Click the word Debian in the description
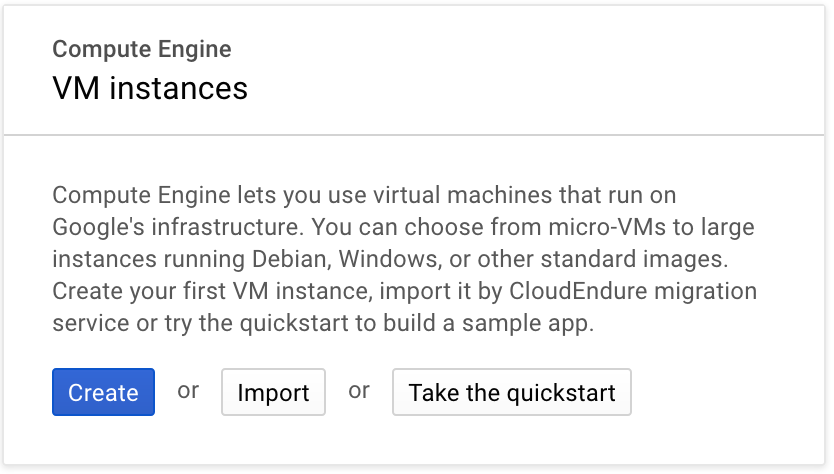The image size is (834, 474). pos(288,259)
